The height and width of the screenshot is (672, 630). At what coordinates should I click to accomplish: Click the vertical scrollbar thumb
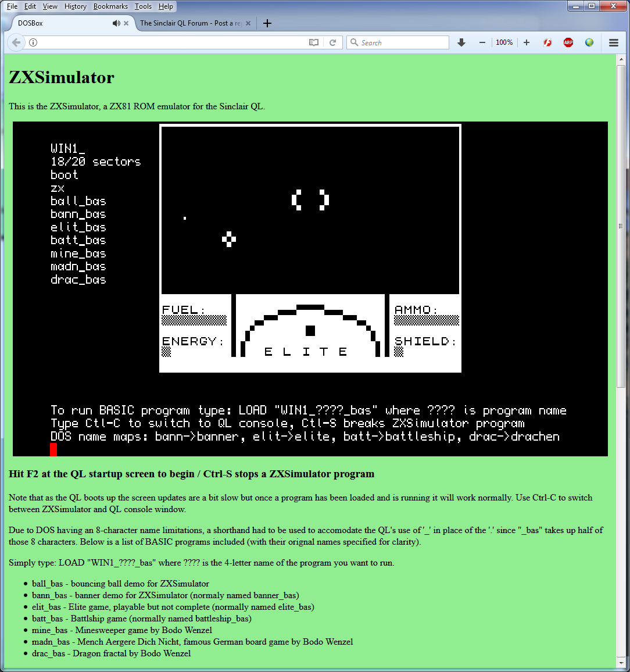pos(621,226)
